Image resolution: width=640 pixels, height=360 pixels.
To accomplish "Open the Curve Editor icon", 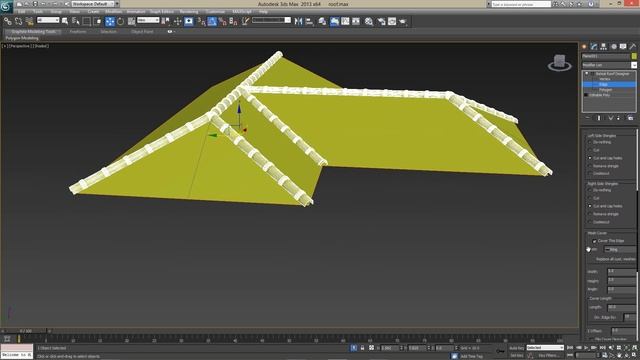I will coord(345,21).
